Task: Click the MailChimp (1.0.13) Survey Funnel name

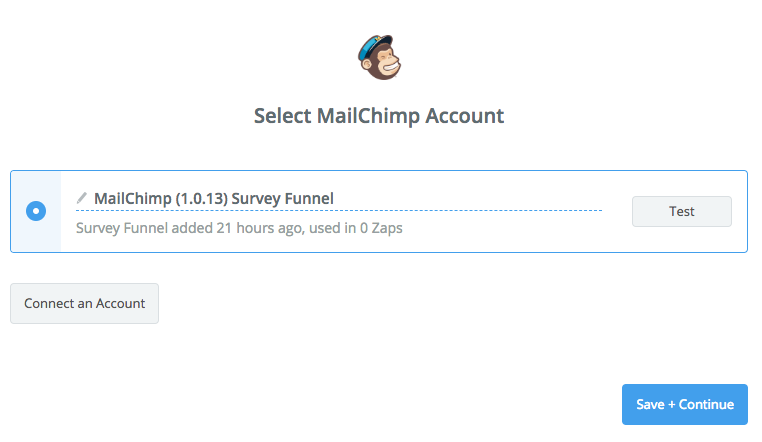Action: pos(213,199)
